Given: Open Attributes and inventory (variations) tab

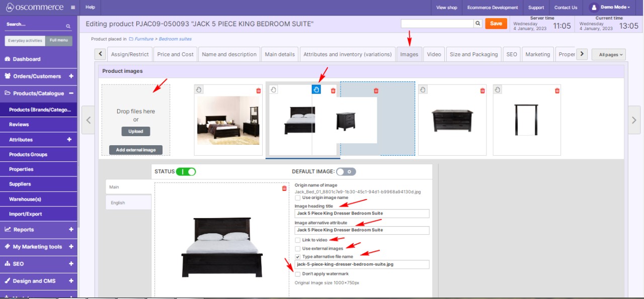Looking at the screenshot, I should 348,54.
